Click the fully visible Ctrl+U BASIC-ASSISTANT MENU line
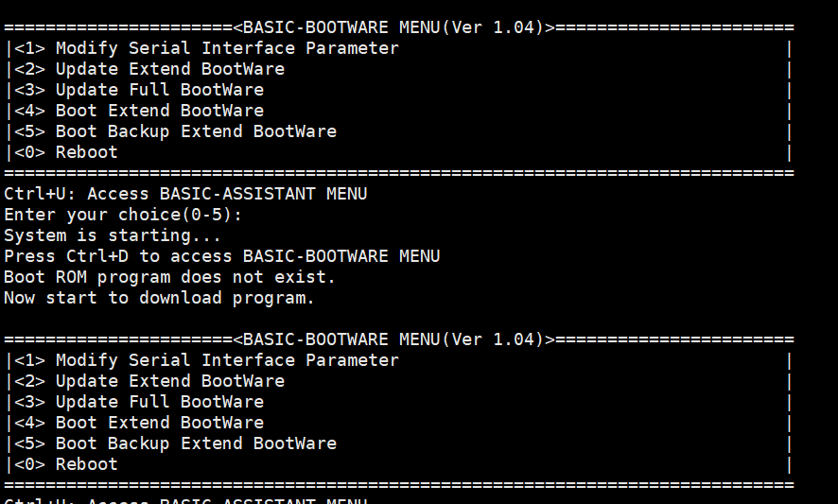Image resolution: width=838 pixels, height=504 pixels. click(185, 194)
